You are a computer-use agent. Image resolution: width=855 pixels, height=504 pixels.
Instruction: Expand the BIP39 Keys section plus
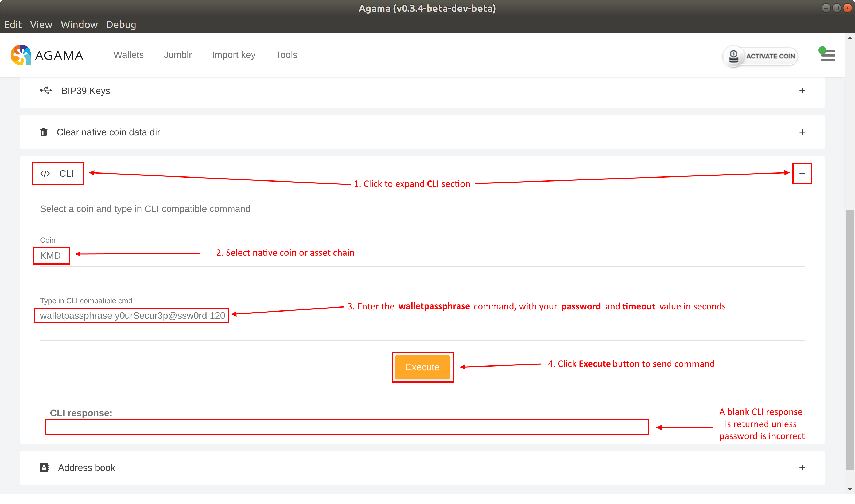coord(802,91)
